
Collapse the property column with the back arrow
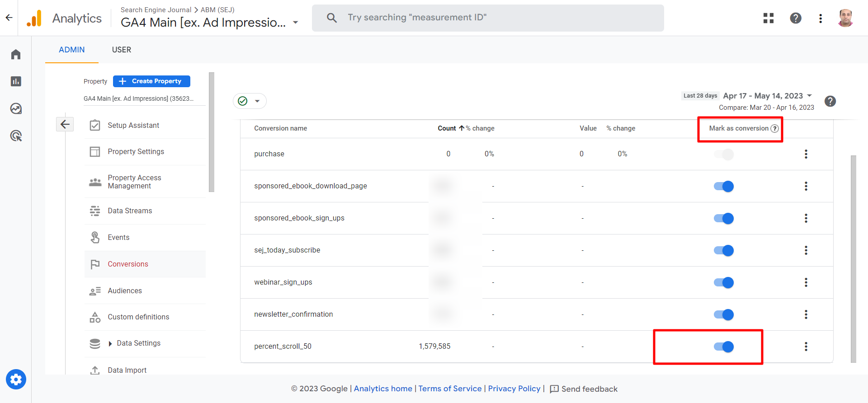(x=65, y=124)
